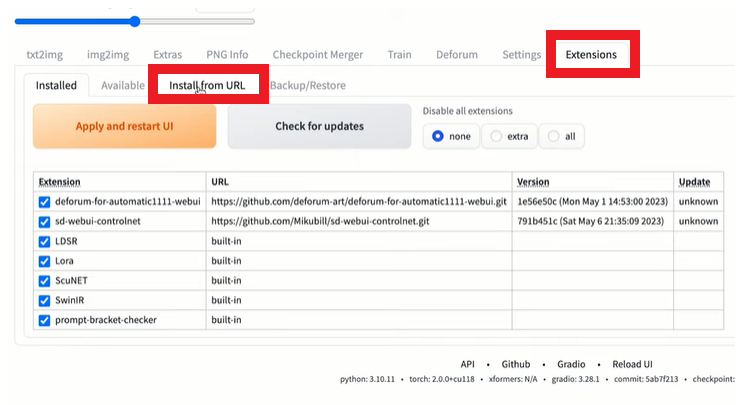The height and width of the screenshot is (405, 746).
Task: Click the Reload UI footer link
Action: [x=632, y=364]
